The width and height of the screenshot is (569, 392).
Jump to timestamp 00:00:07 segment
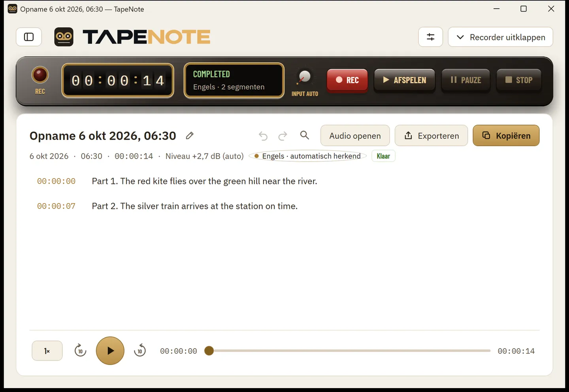pyautogui.click(x=56, y=206)
